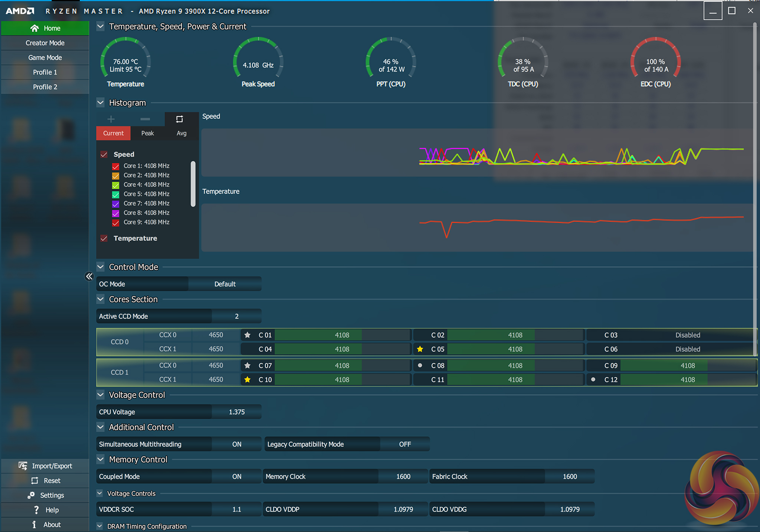Open Settings via gear icon
Screen dimensions: 760x532
point(31,495)
